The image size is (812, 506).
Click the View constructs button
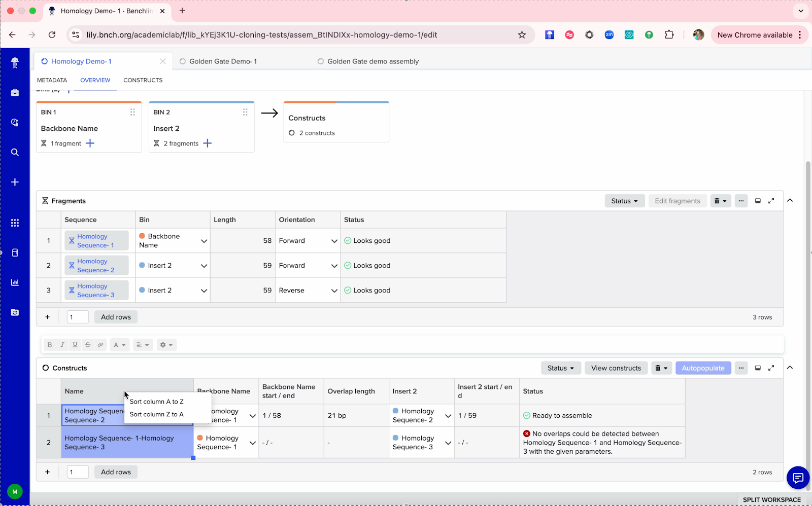click(616, 368)
